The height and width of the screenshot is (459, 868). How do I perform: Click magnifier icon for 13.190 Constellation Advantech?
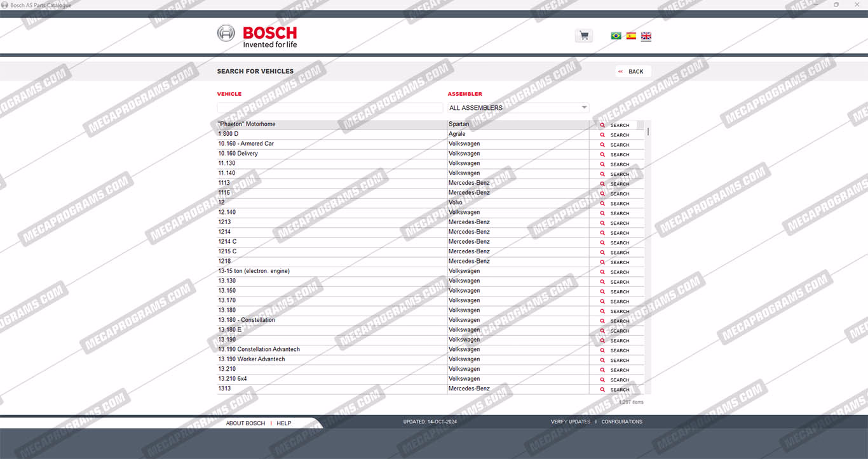pos(602,350)
